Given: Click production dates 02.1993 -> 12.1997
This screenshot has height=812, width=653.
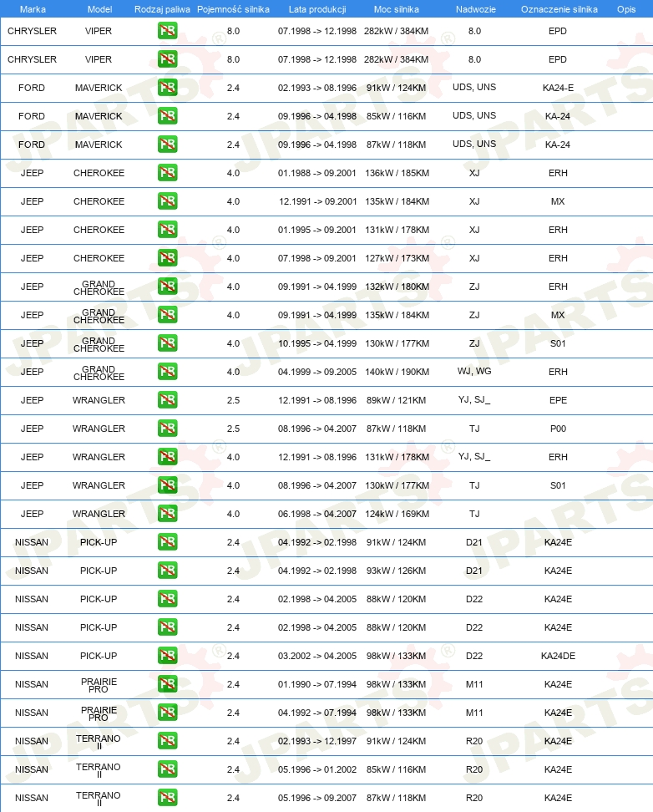Looking at the screenshot, I should (x=317, y=740).
